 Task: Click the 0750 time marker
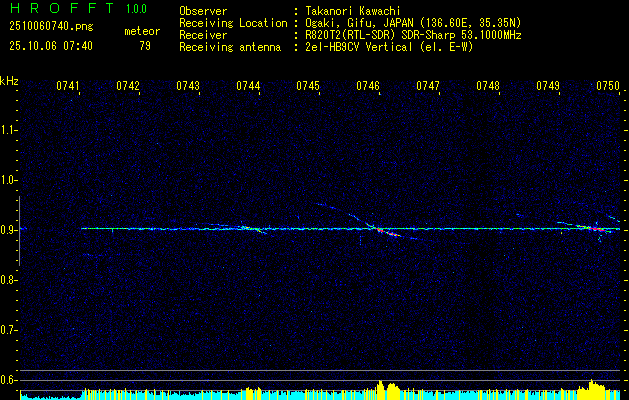[x=608, y=86]
